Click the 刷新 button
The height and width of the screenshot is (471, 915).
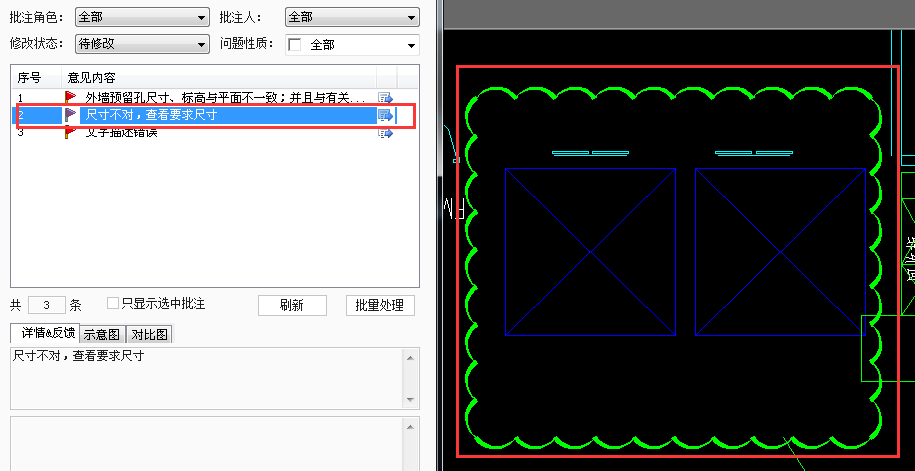292,305
